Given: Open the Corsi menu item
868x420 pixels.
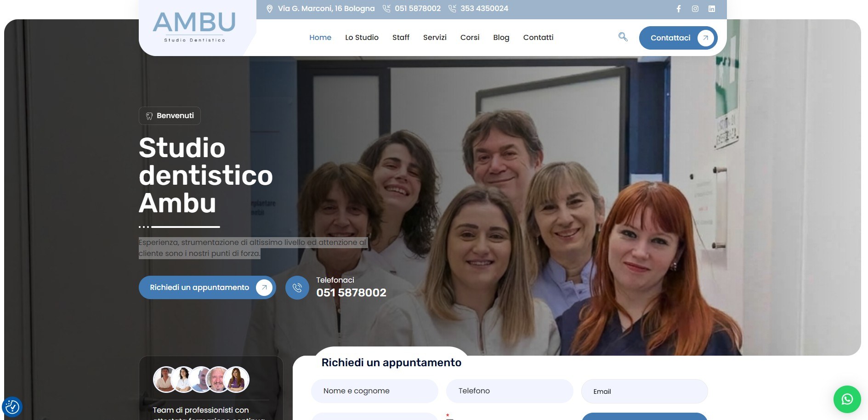Looking at the screenshot, I should 470,38.
